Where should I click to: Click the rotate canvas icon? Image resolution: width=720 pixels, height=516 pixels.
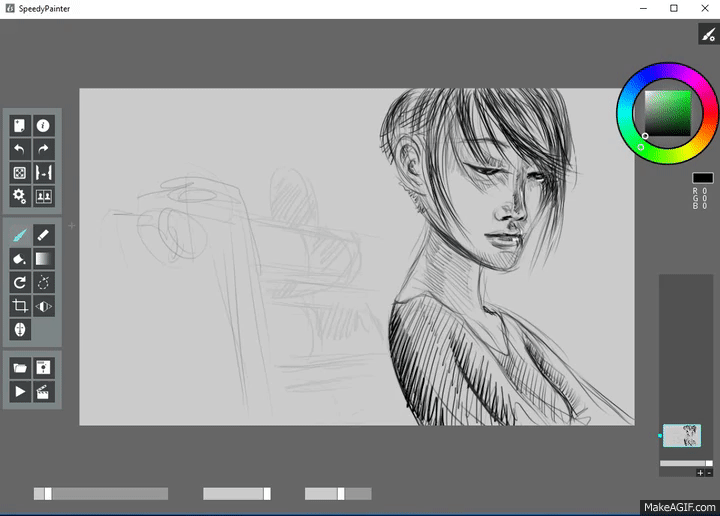(x=20, y=283)
